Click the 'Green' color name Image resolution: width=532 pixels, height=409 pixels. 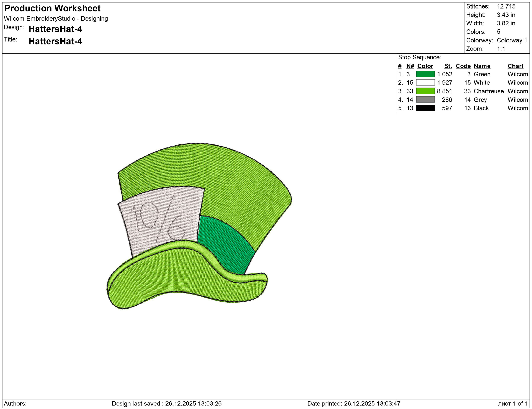pyautogui.click(x=482, y=74)
